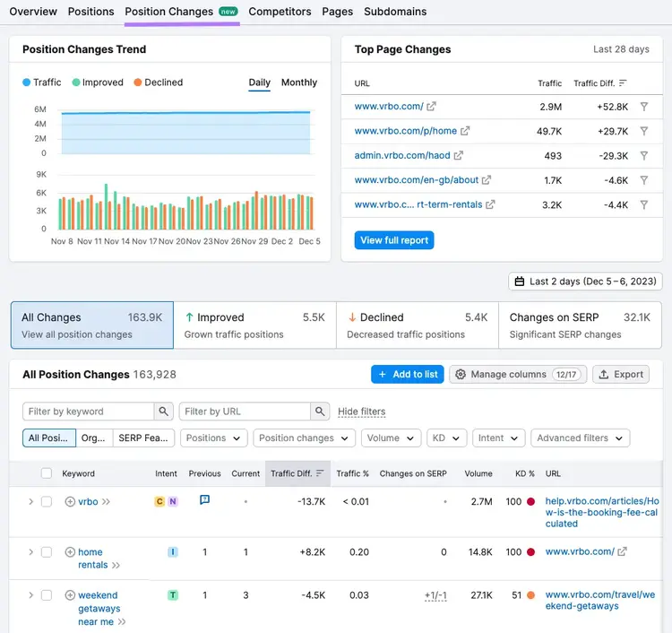Click the keyword filter search magnifier
Image resolution: width=672 pixels, height=633 pixels.
point(163,412)
